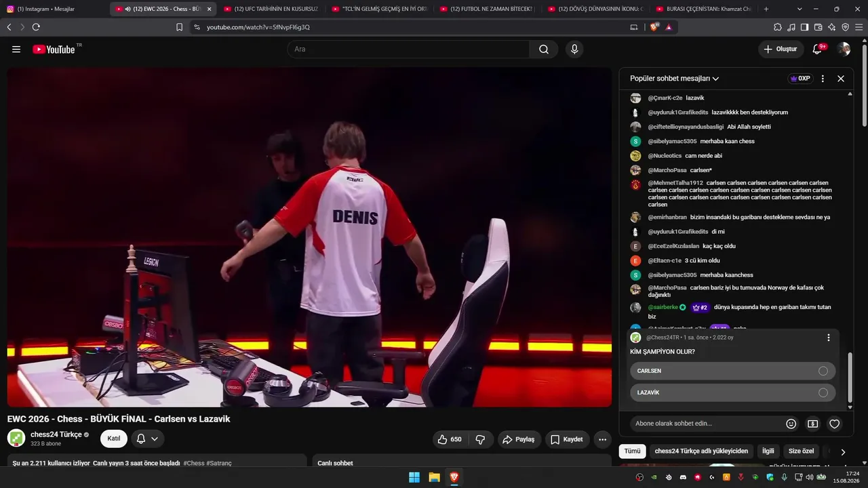Viewport: 868px width, 488px height.
Task: Open the account avatar menu
Action: point(844,49)
